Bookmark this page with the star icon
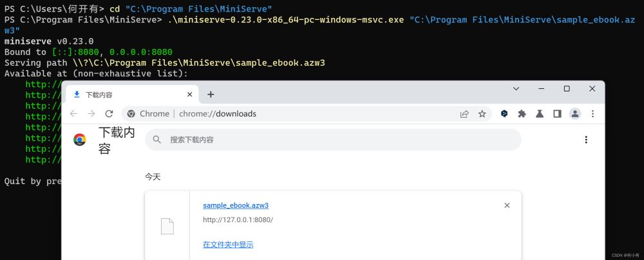Screen dimensions: 644x260 pyautogui.click(x=482, y=114)
